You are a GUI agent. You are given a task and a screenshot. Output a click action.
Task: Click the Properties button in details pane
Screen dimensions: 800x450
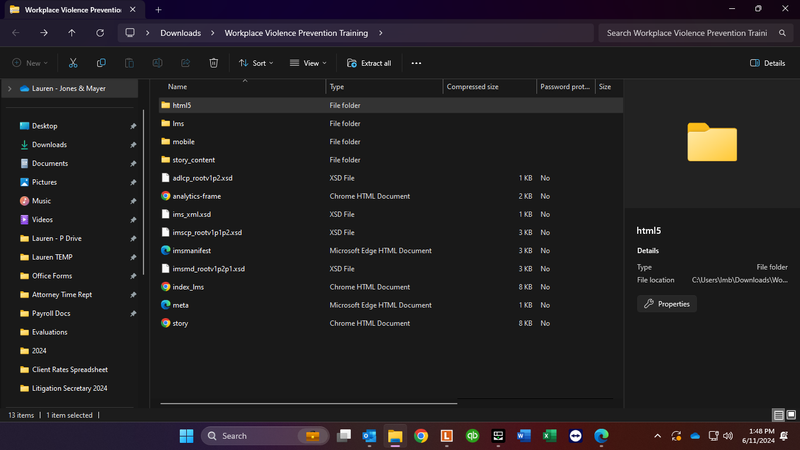(x=667, y=304)
